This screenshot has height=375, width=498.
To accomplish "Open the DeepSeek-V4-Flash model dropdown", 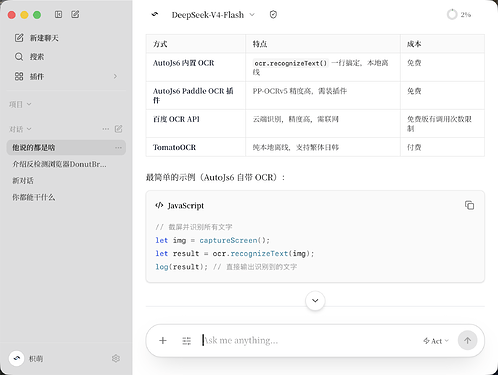I will point(213,15).
